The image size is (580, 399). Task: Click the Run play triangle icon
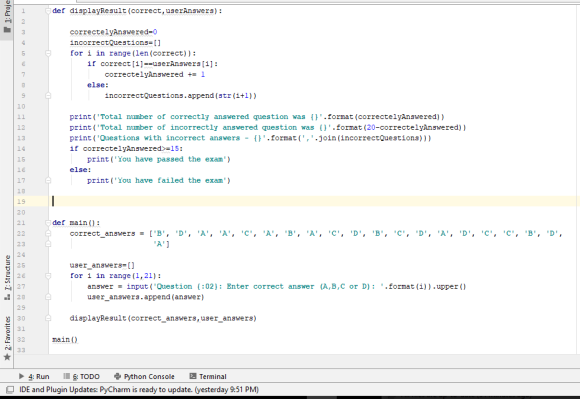(21, 376)
